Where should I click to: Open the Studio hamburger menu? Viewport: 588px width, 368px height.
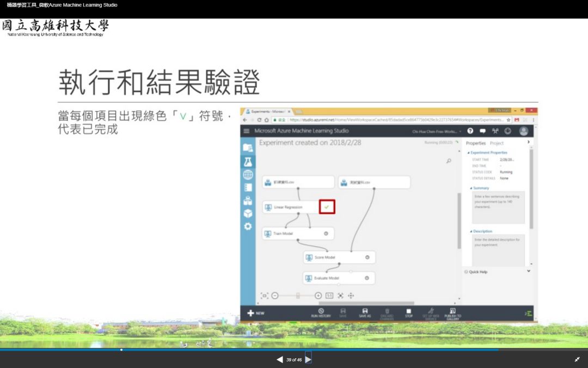247,131
